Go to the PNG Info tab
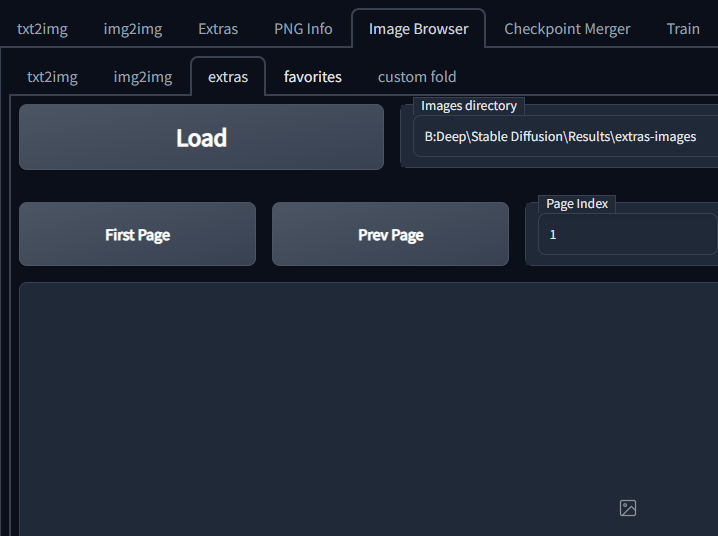 pos(303,29)
